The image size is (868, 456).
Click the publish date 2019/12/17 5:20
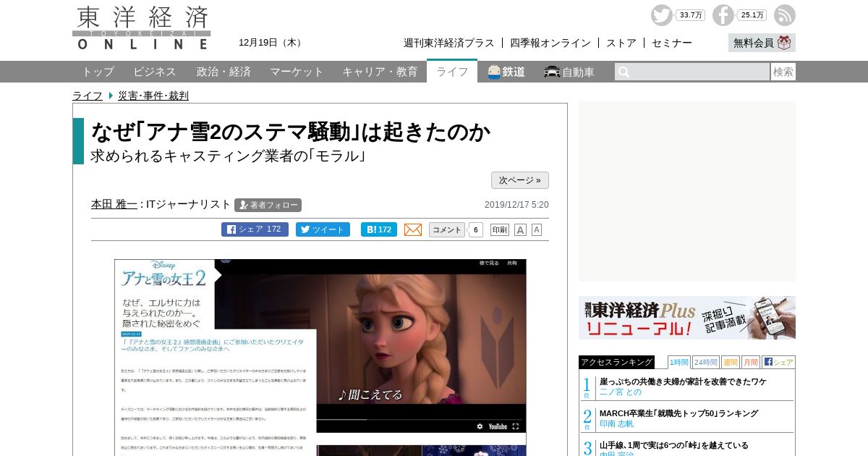point(516,205)
